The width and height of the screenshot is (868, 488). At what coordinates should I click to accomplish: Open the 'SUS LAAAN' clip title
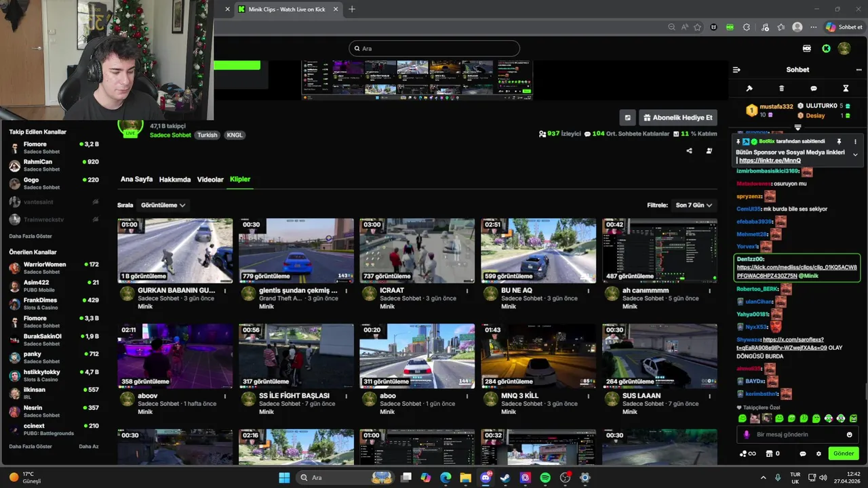point(642,396)
